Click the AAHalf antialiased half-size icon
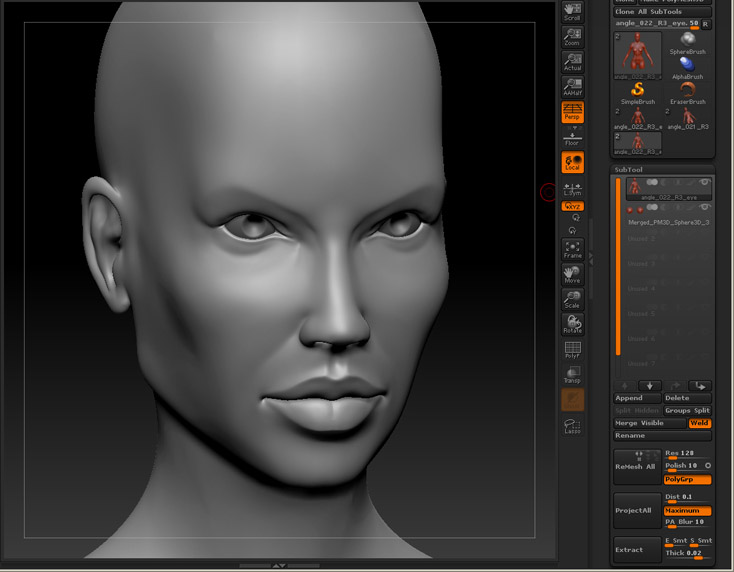Screen dimensions: 734x572 coord(572,87)
